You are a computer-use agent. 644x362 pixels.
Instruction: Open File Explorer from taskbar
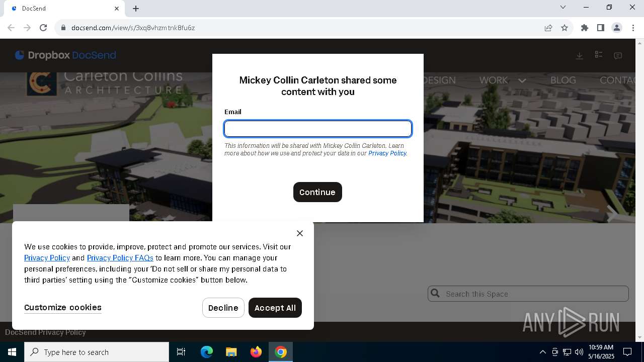(231, 352)
